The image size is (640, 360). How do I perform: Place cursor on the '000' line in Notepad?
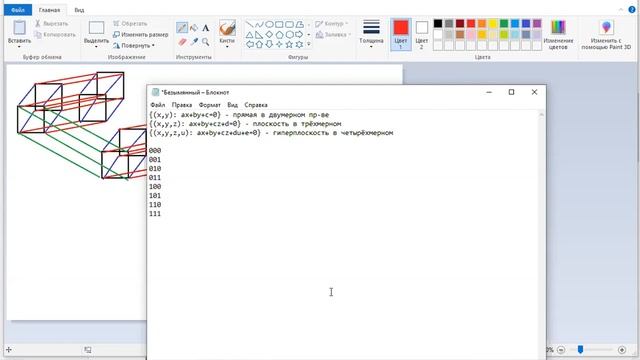(155, 150)
